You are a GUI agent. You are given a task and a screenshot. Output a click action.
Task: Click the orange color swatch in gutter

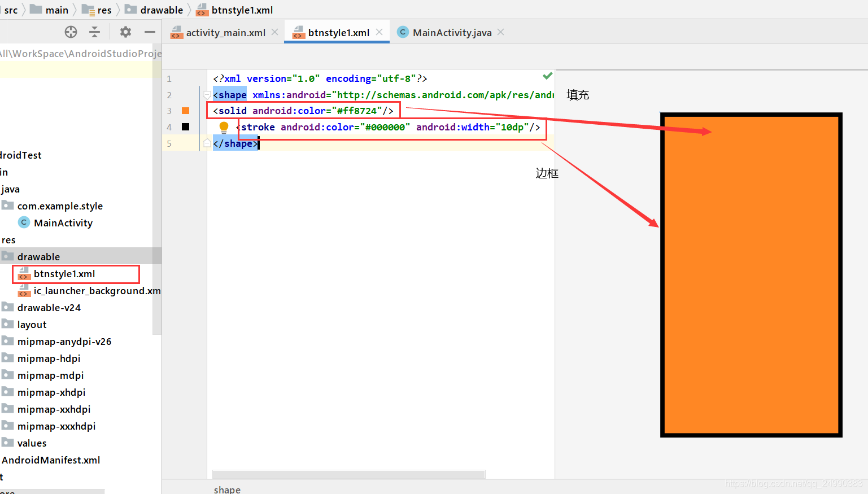(185, 111)
